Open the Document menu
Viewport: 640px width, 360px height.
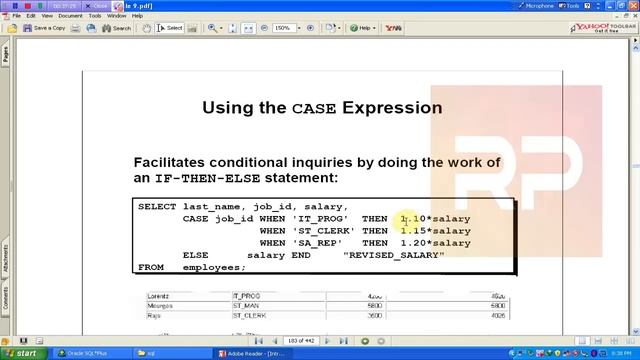70,16
